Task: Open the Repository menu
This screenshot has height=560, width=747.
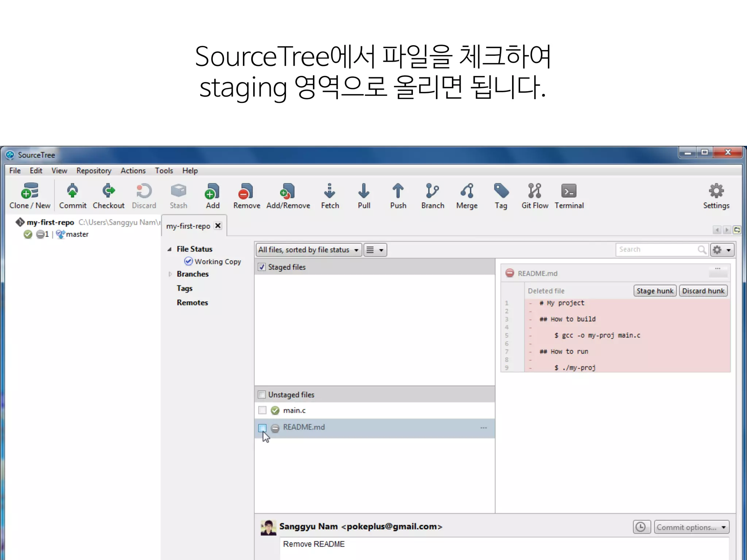Action: (x=94, y=171)
